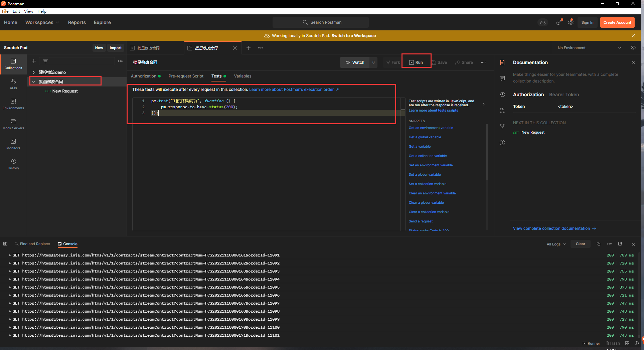Open the History sidebar panel
The height and width of the screenshot is (350, 644).
pos(13,164)
